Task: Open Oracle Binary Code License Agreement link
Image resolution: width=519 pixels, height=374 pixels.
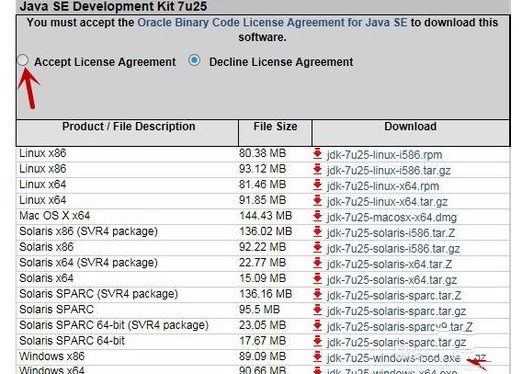Action: pos(272,23)
